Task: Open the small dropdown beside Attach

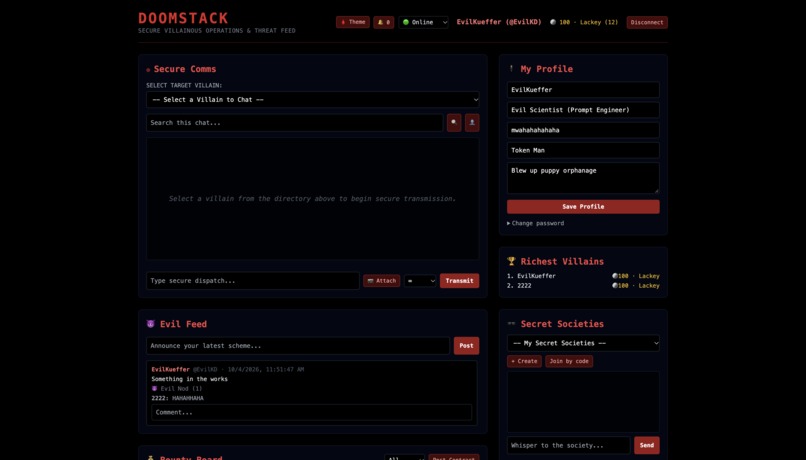Action: coord(420,281)
